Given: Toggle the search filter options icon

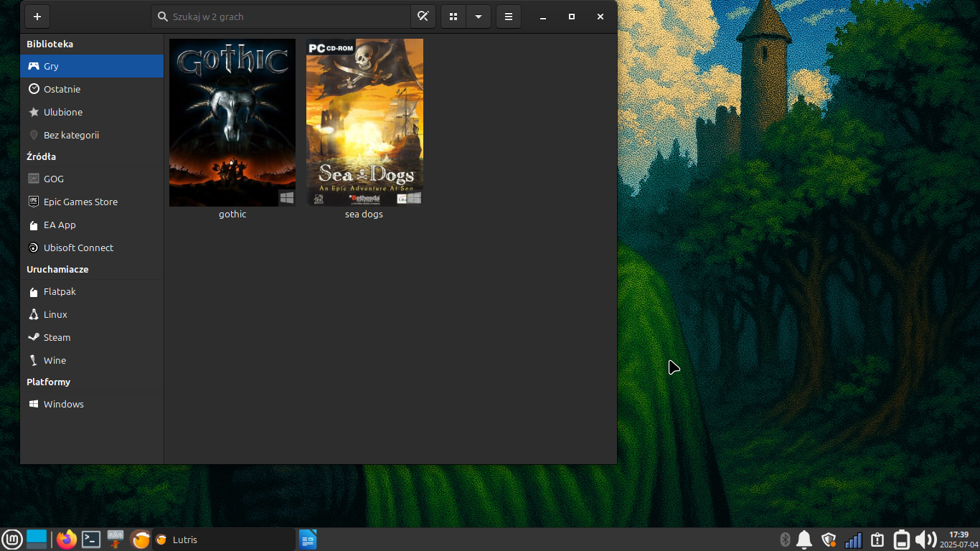Looking at the screenshot, I should pos(423,17).
